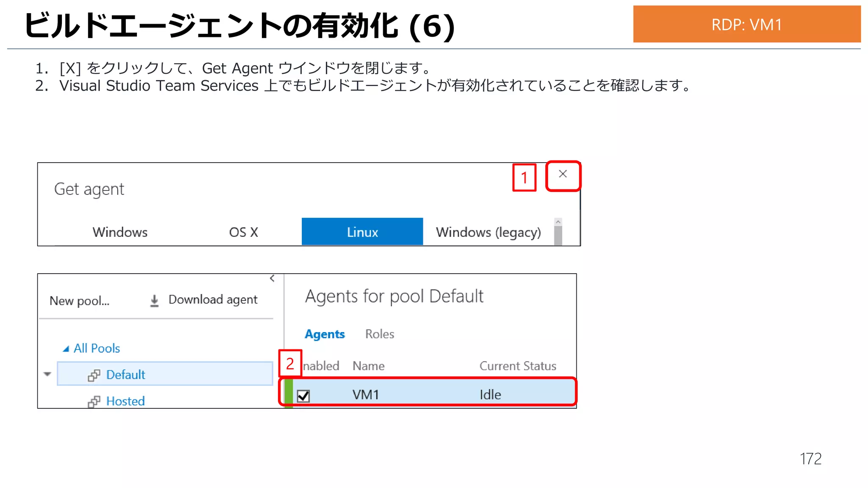The width and height of the screenshot is (868, 488).
Task: Click the Hosted pool icon
Action: click(94, 402)
